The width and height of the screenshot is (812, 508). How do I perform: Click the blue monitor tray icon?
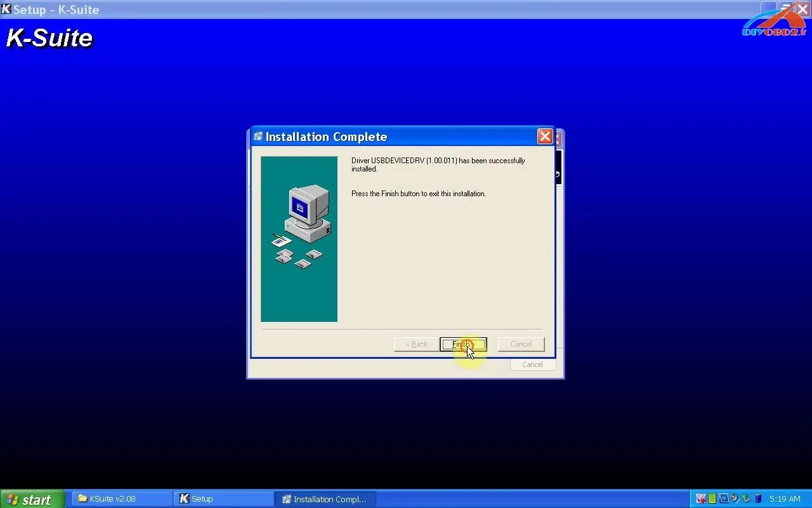click(x=723, y=499)
